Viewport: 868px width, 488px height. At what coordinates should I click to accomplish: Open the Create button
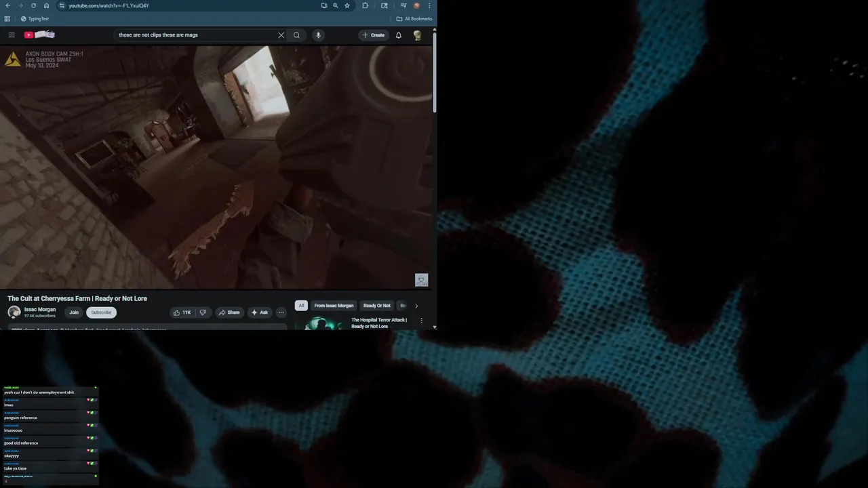tap(374, 35)
